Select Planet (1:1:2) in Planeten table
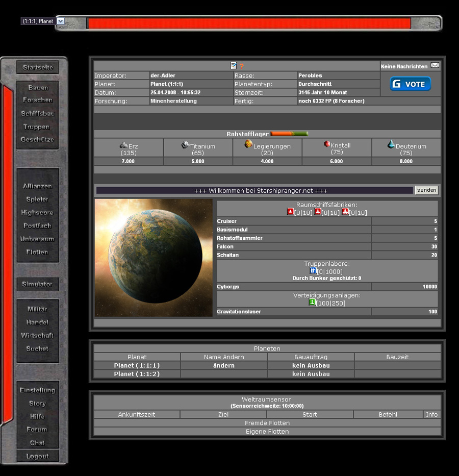The image size is (459, 476). tap(137, 374)
